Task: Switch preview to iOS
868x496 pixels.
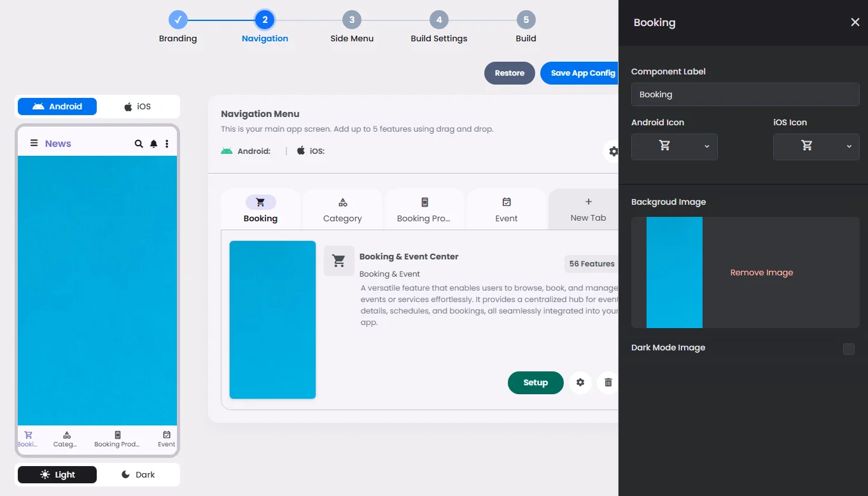Action: click(x=137, y=106)
